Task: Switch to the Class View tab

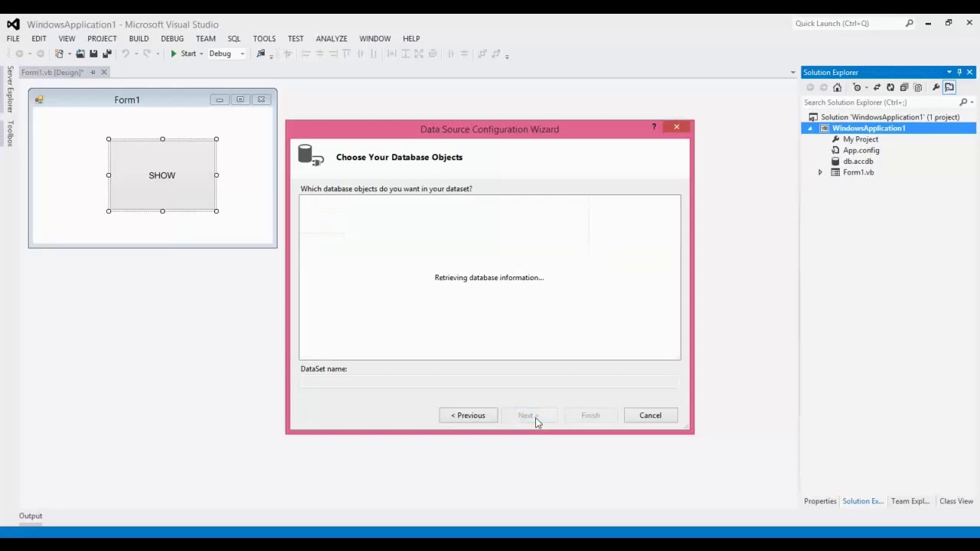Action: [x=956, y=501]
